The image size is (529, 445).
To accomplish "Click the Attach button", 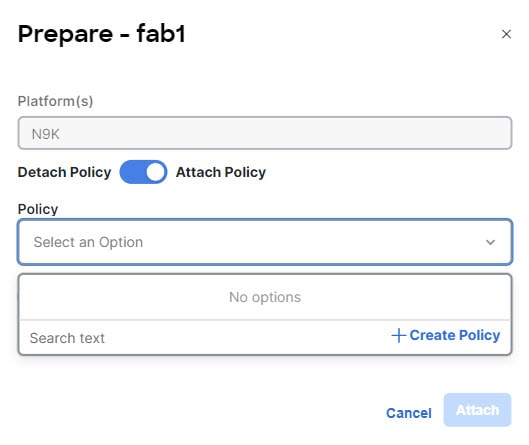I will pos(477,410).
